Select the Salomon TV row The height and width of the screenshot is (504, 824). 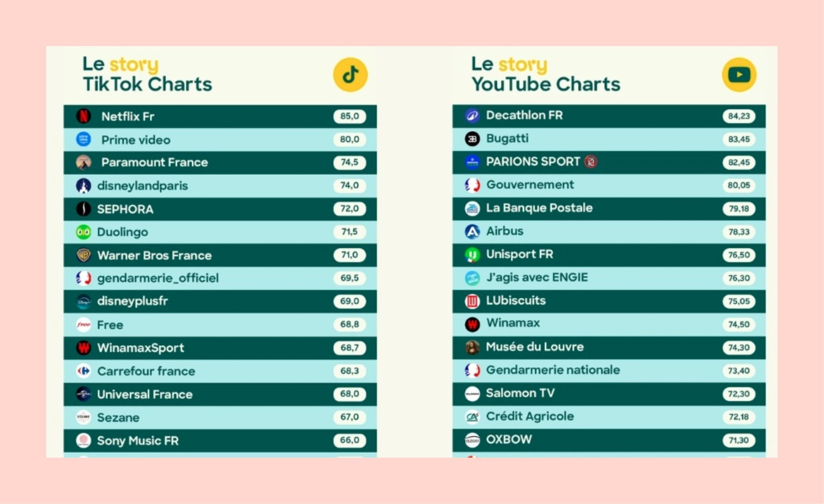[609, 393]
